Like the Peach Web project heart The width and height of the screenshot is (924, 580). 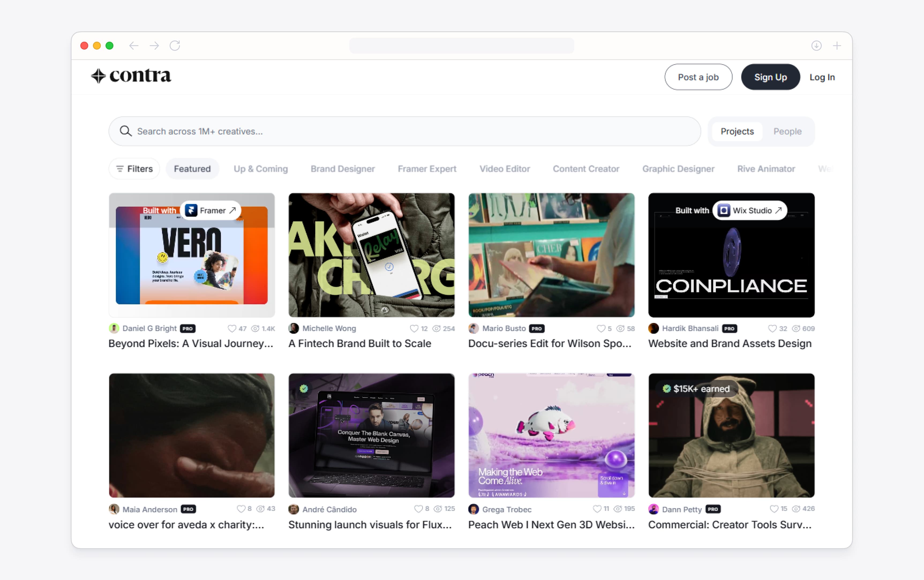tap(597, 509)
